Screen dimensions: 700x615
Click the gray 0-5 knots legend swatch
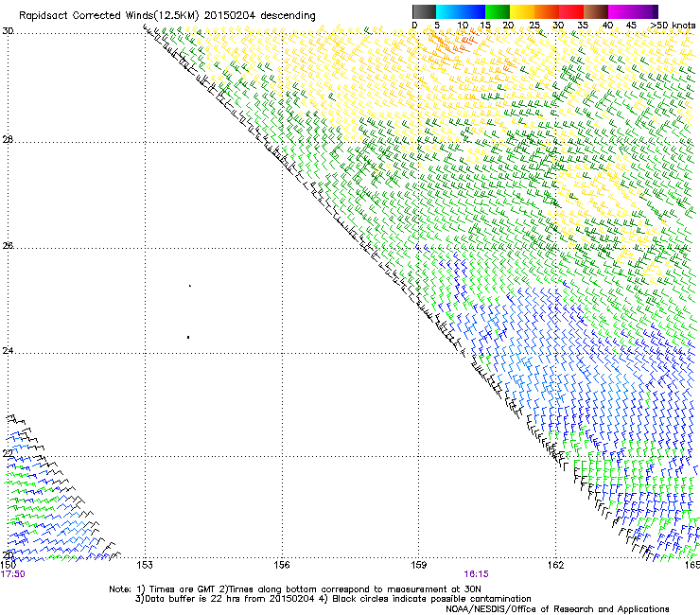click(424, 11)
